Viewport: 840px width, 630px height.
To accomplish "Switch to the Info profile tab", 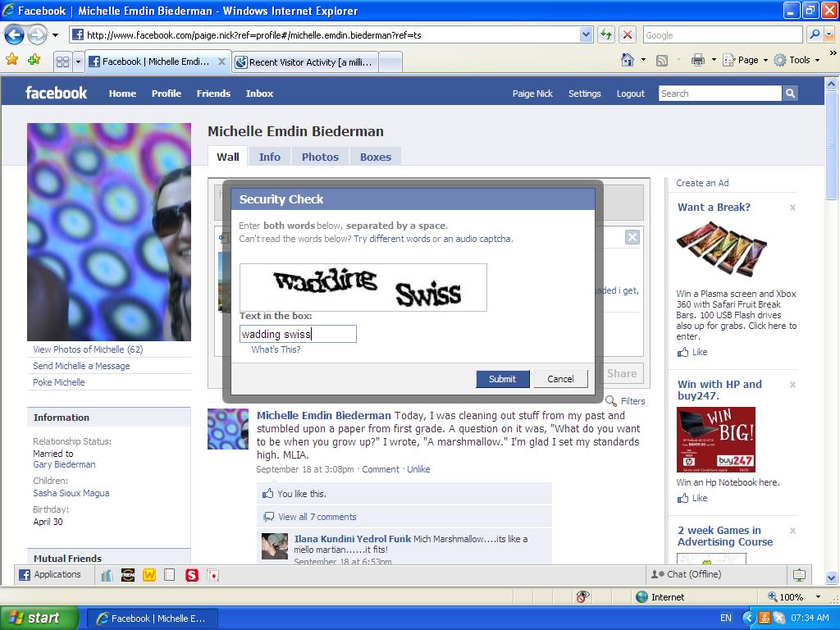I will (269, 157).
